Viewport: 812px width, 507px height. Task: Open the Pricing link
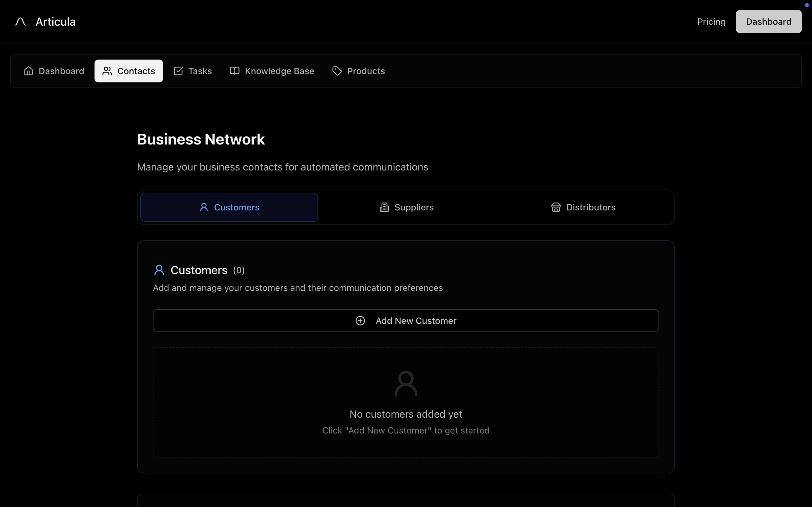coord(711,22)
